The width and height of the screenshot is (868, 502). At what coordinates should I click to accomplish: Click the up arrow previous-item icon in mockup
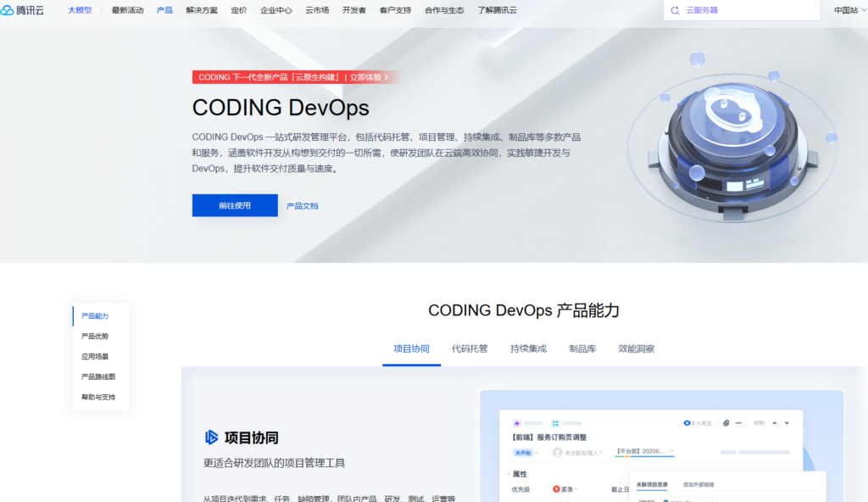point(774,423)
